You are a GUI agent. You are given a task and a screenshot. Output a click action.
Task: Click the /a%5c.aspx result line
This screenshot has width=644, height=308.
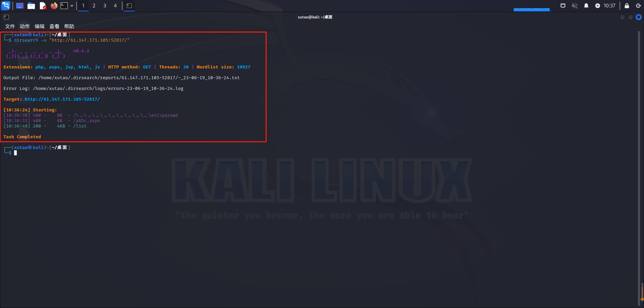coord(52,121)
